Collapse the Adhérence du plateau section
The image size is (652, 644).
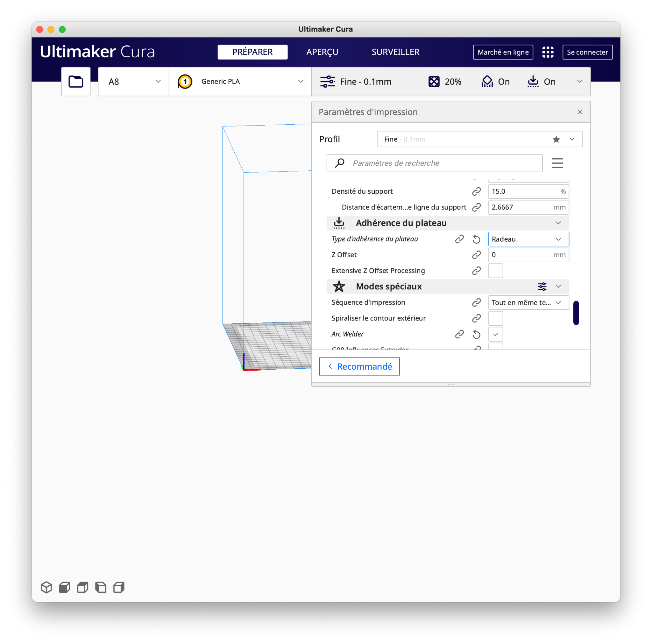(x=558, y=223)
